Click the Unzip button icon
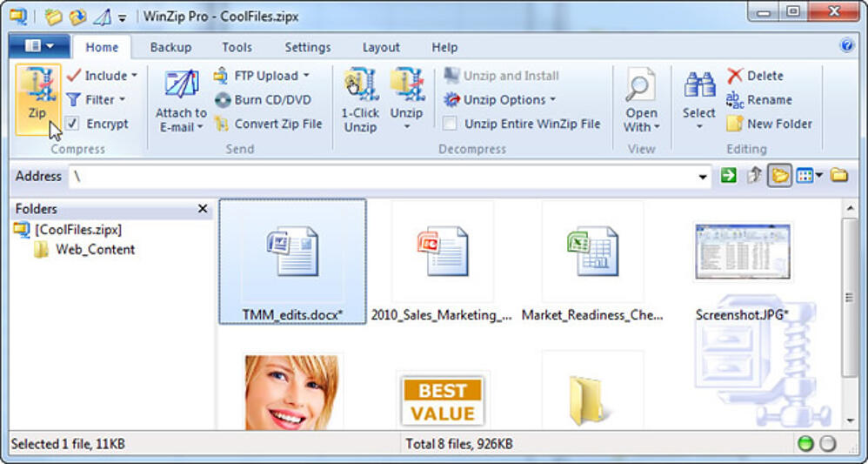 407,84
